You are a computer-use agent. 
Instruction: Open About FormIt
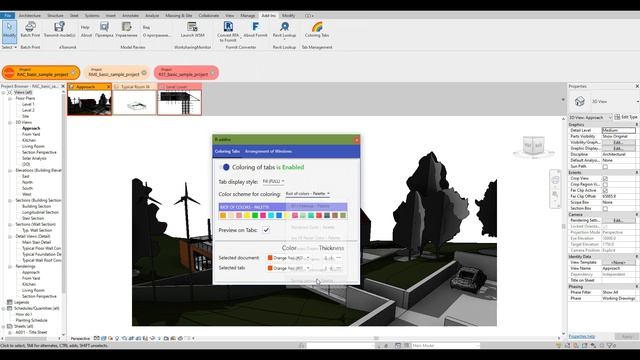[x=255, y=29]
